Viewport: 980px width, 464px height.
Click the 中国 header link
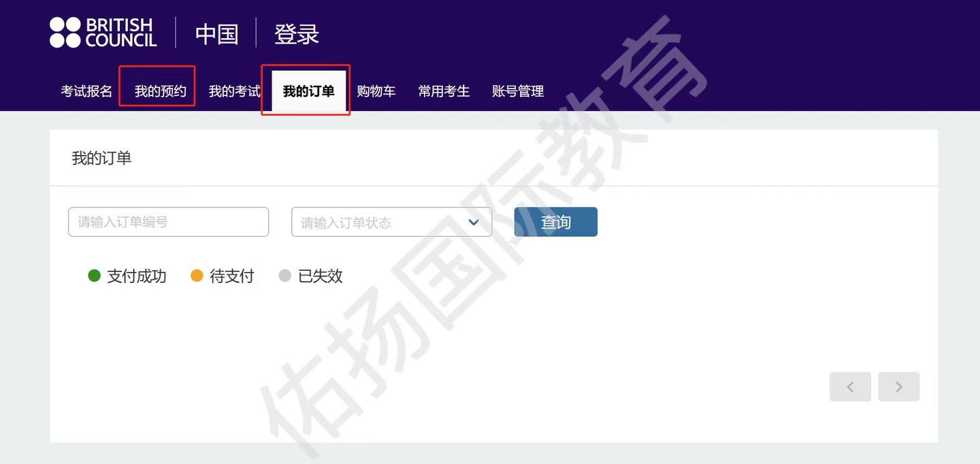pyautogui.click(x=216, y=34)
